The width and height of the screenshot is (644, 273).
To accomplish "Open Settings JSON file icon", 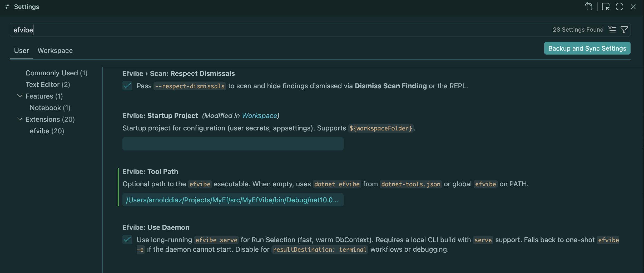I will point(589,7).
